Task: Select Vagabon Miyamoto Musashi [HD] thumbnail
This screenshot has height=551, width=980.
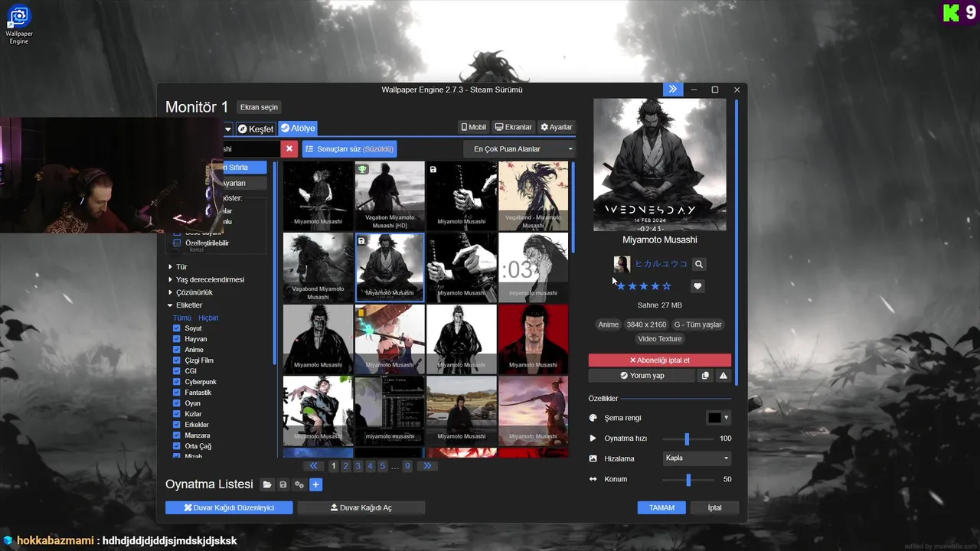Action: coord(390,196)
